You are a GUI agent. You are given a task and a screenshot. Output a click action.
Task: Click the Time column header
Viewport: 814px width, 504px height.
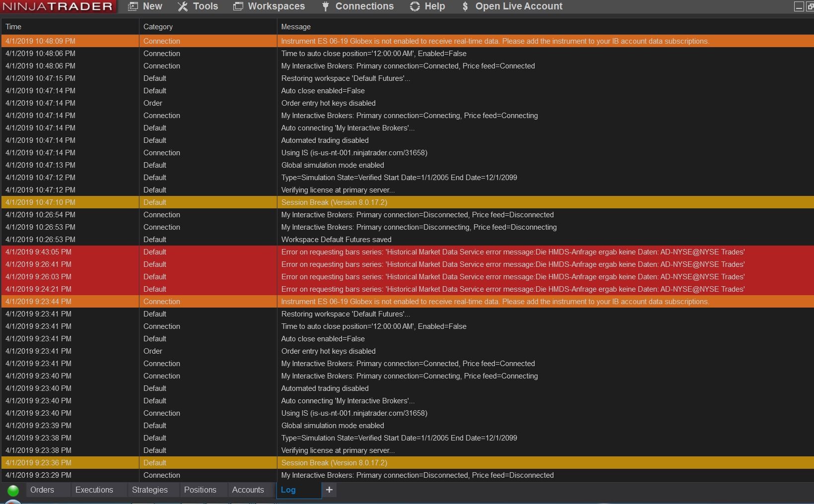(70, 27)
